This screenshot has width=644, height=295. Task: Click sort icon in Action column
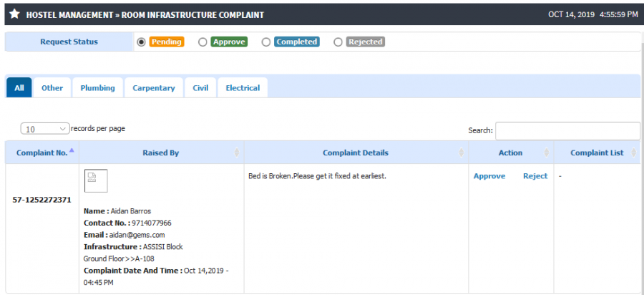546,153
